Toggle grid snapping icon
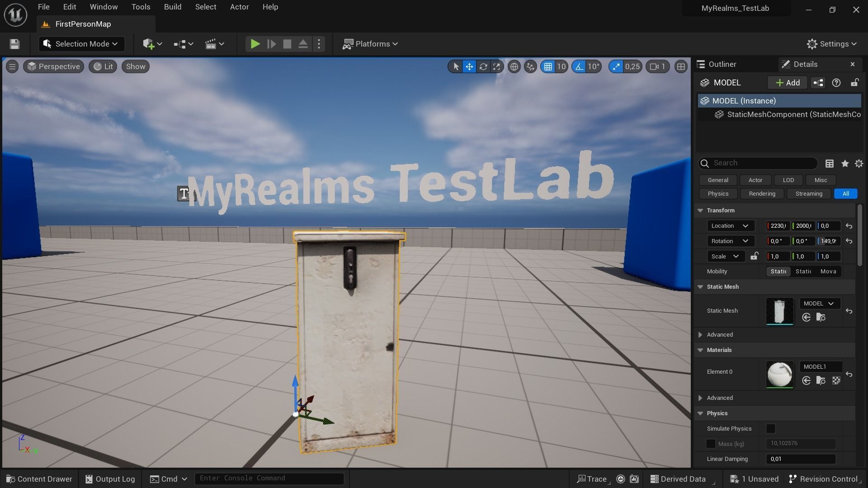Screen dimensions: 868x488 click(548, 67)
